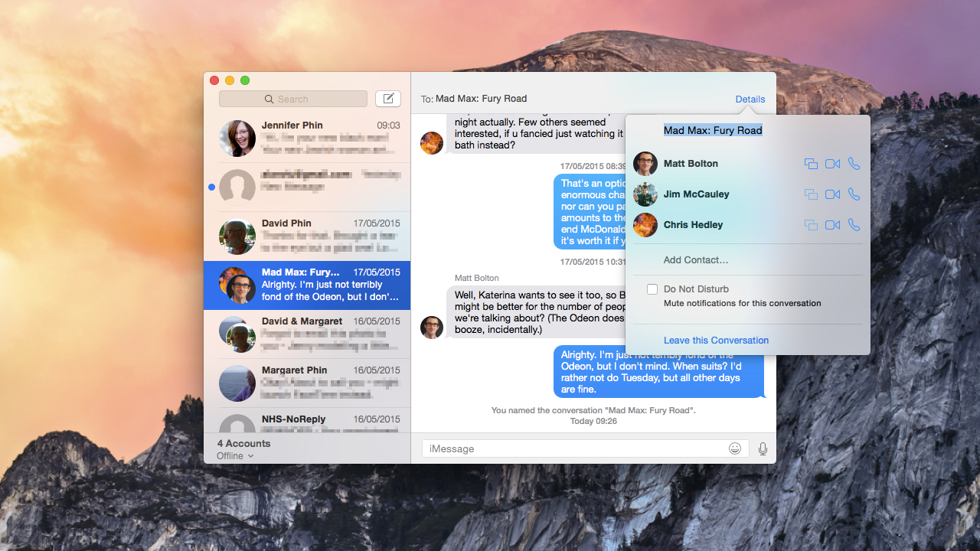980x551 pixels.
Task: Click the Matt Bolton sender label in chat
Action: 476,279
